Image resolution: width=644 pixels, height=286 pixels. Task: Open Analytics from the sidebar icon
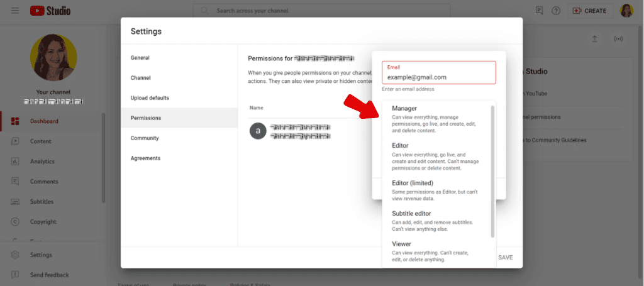(16, 162)
